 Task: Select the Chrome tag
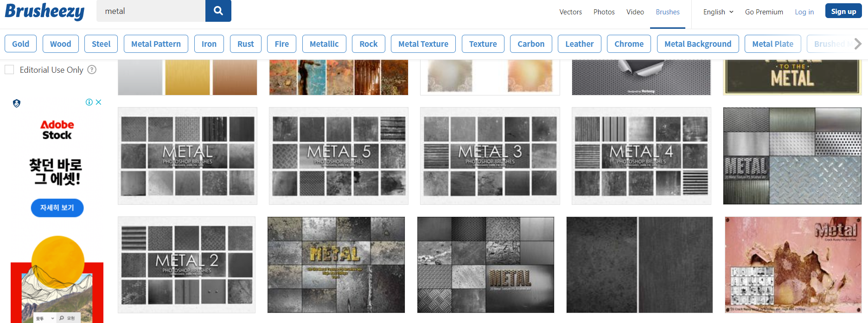pos(629,44)
